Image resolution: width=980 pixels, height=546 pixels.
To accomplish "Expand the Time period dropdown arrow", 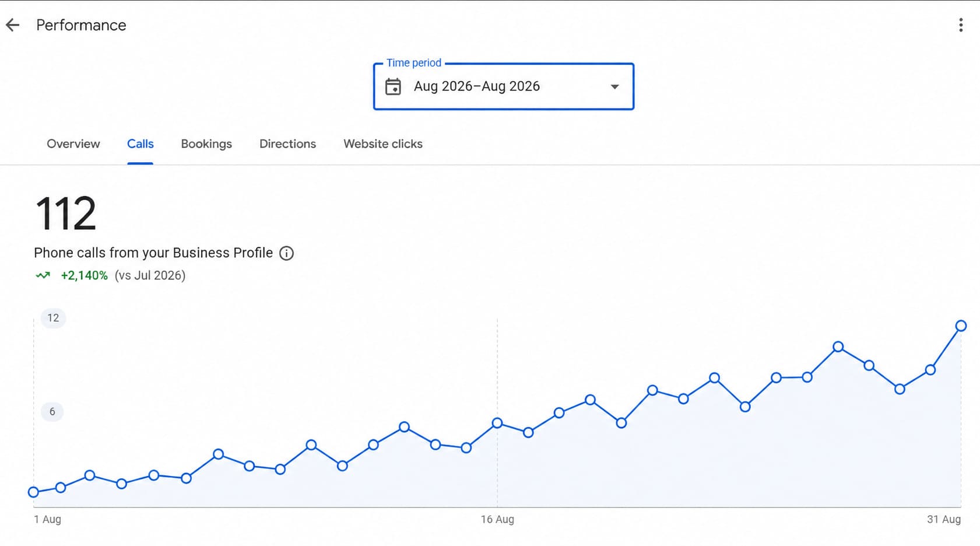I will tap(614, 87).
